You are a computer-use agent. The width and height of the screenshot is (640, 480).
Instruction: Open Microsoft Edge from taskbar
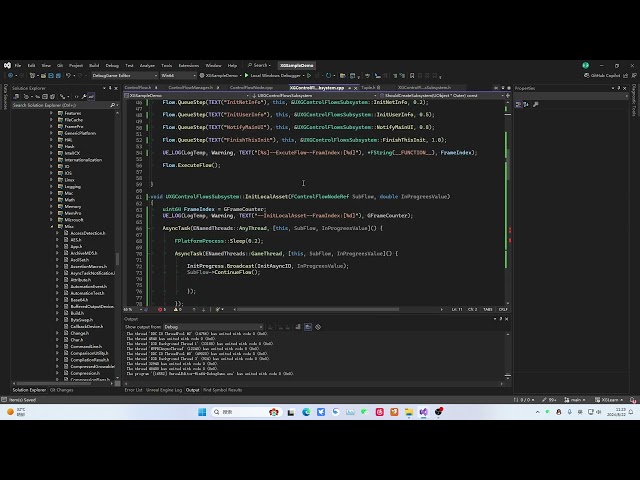coord(306,412)
